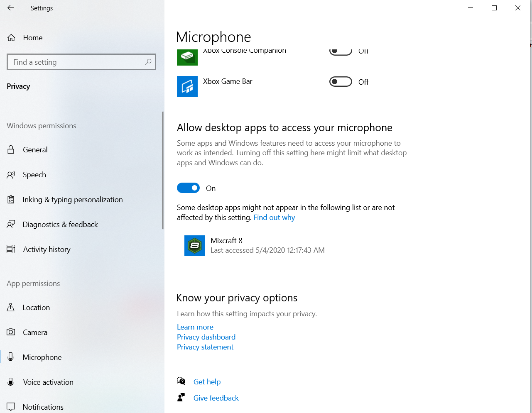Open the Privacy dashboard link
Image resolution: width=532 pixels, height=413 pixels.
[x=206, y=337]
